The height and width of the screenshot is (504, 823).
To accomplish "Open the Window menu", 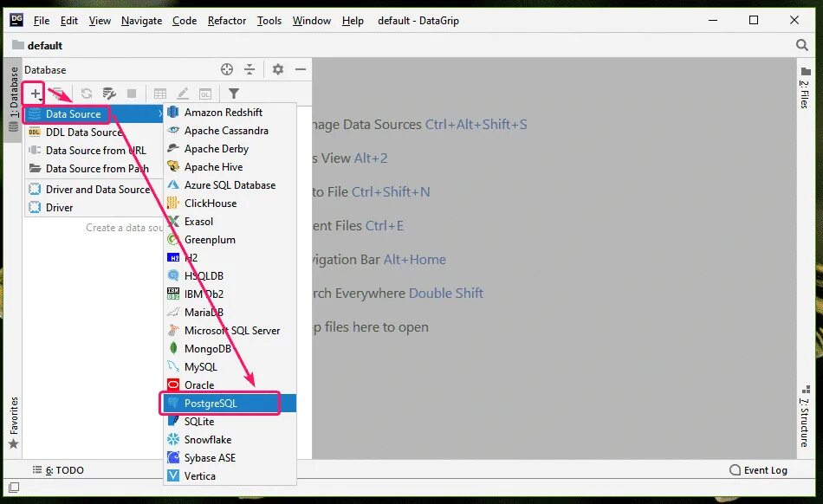I will pos(312,21).
